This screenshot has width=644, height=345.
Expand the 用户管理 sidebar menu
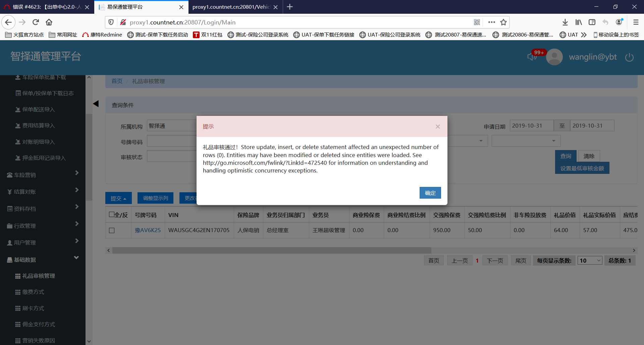[x=43, y=243]
